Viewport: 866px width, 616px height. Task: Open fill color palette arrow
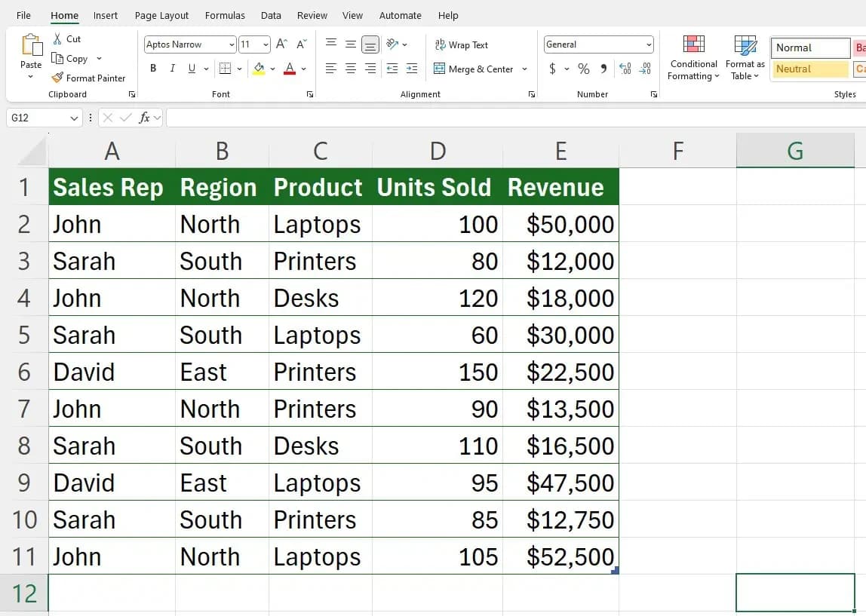point(273,69)
